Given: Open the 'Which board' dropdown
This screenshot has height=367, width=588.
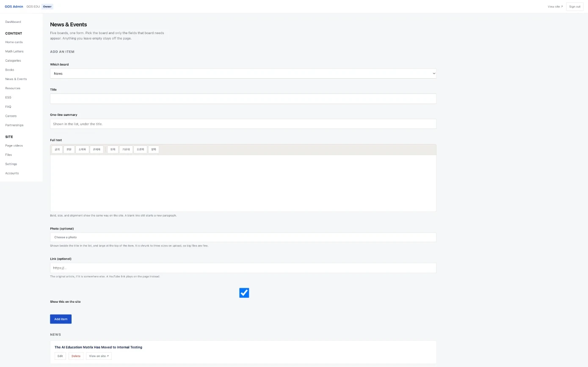Looking at the screenshot, I should (x=243, y=74).
